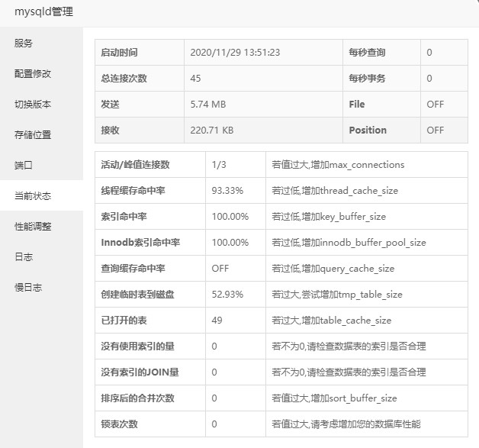Select the 当前状态 tab
The image size is (479, 448).
pyautogui.click(x=41, y=195)
